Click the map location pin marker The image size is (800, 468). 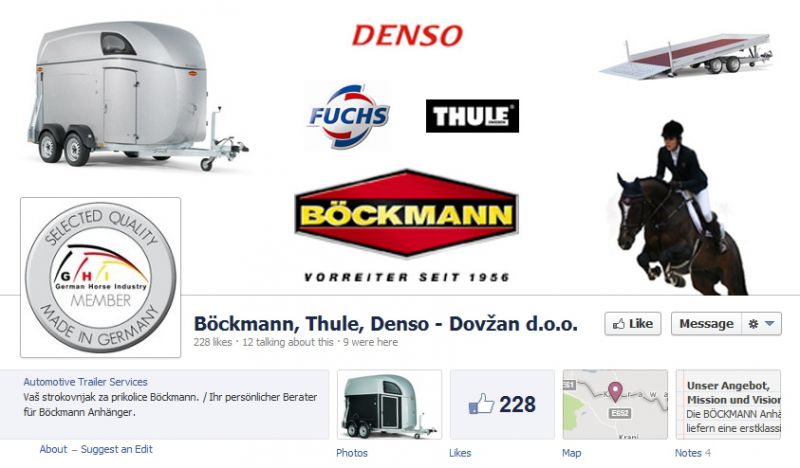tap(615, 391)
